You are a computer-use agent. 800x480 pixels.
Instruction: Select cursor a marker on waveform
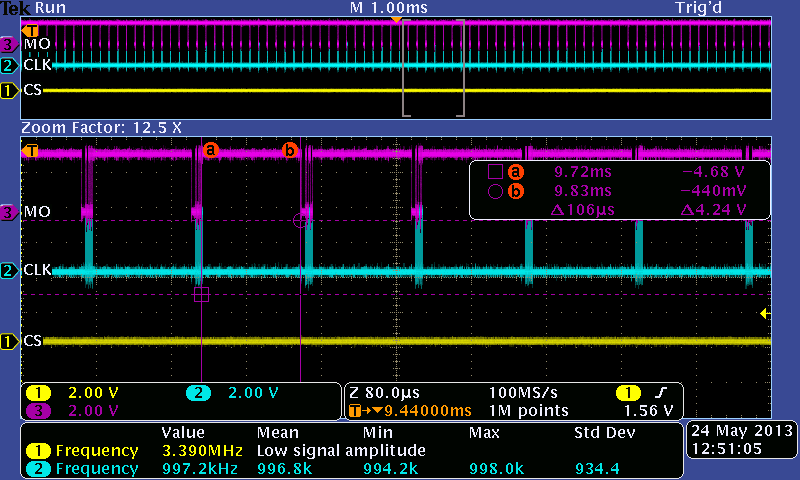211,150
